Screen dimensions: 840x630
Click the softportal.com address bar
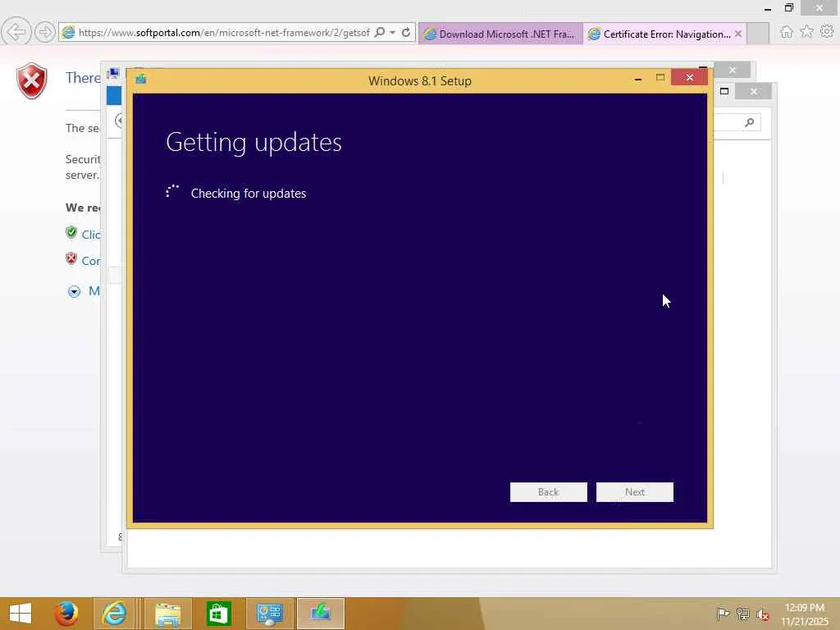(223, 33)
